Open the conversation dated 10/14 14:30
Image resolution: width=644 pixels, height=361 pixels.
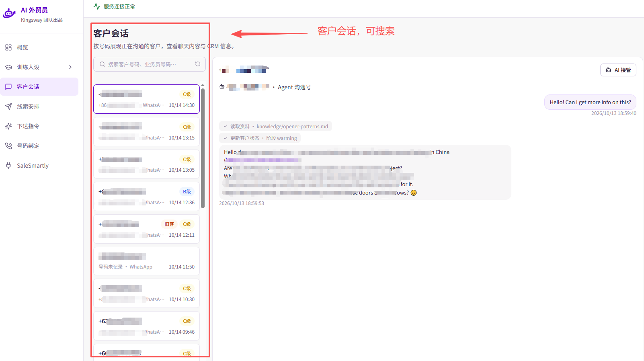(147, 99)
